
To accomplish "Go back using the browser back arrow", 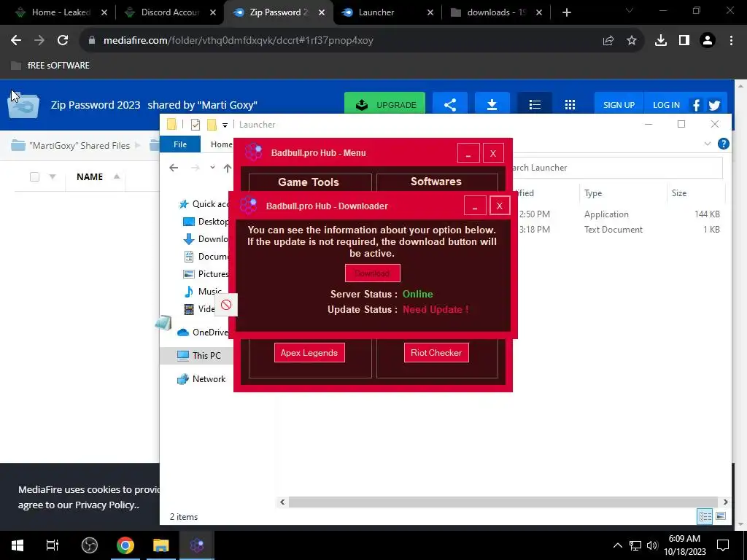I will coord(16,41).
